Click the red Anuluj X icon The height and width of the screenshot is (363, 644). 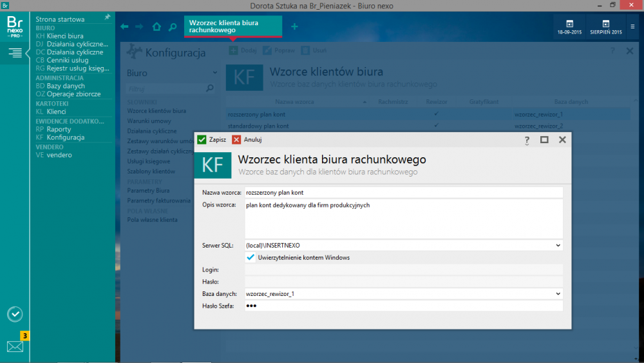coord(237,139)
